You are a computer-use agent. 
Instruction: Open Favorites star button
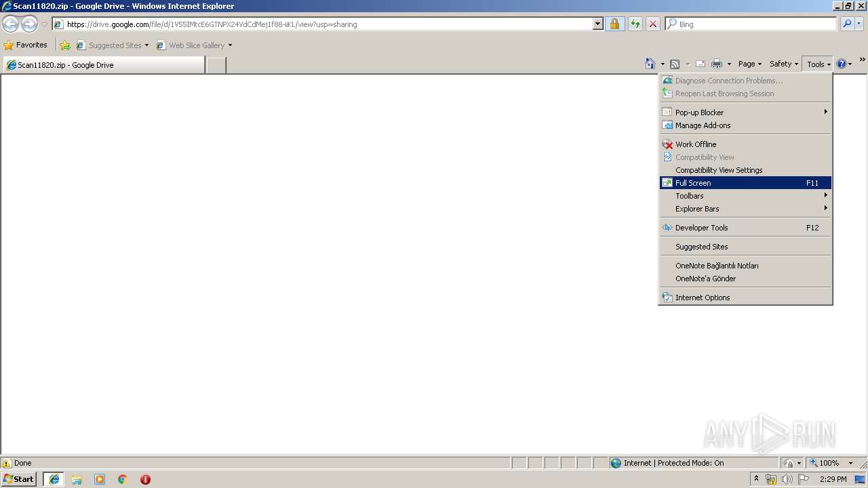26,45
